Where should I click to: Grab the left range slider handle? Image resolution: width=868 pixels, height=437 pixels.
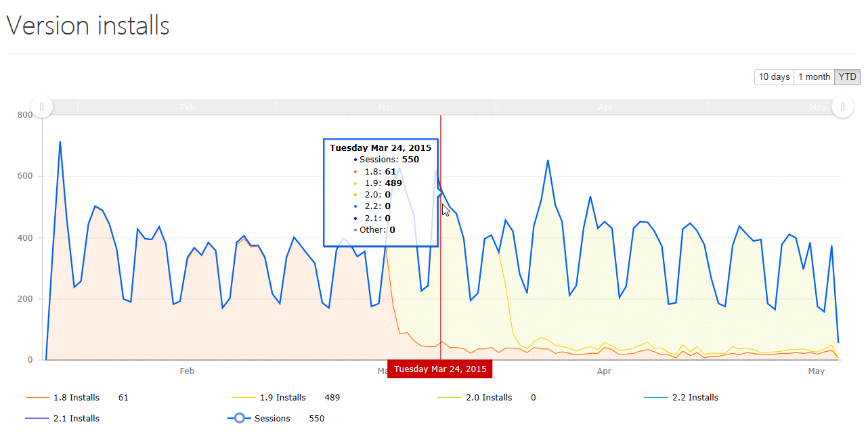[x=42, y=107]
